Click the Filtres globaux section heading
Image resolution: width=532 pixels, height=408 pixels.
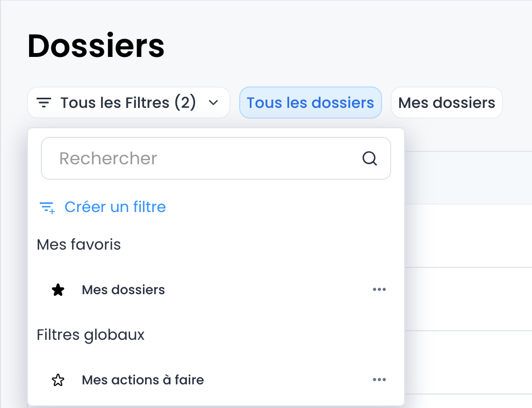coord(90,335)
